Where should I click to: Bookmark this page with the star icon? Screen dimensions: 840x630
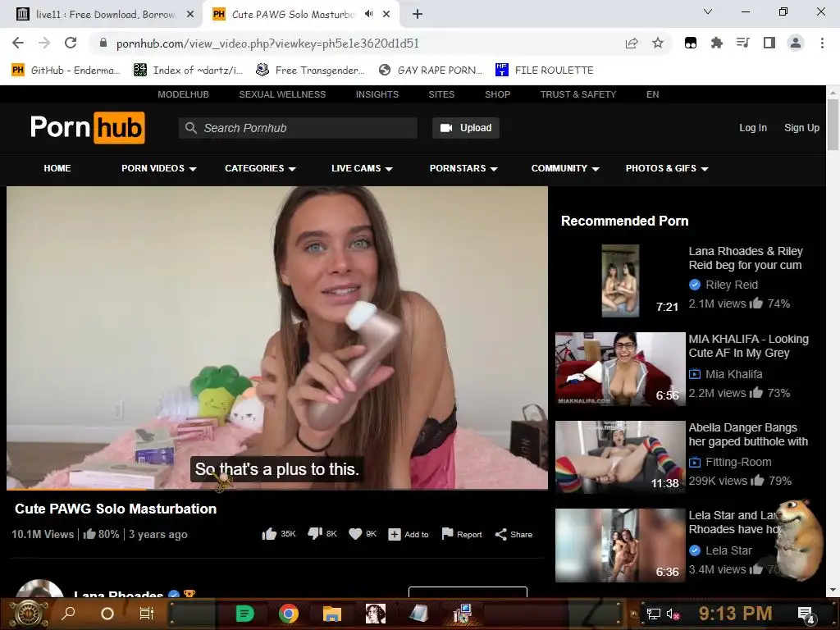(x=658, y=43)
